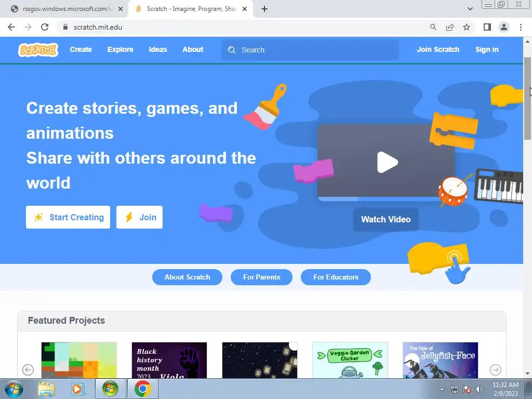The height and width of the screenshot is (399, 532).
Task: Open the starry night lanterns project thumbnail
Action: (x=260, y=360)
